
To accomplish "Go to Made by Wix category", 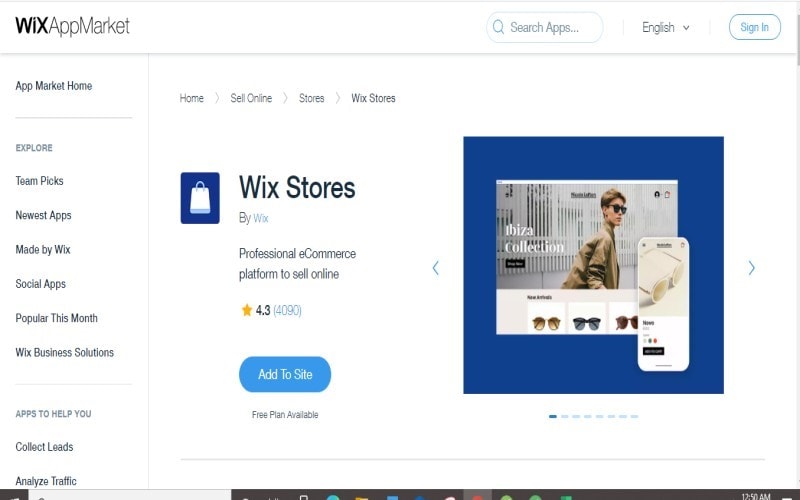I will pos(43,249).
